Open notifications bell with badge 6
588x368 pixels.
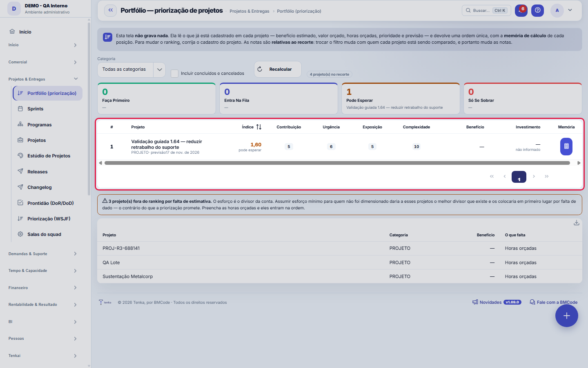tap(521, 10)
